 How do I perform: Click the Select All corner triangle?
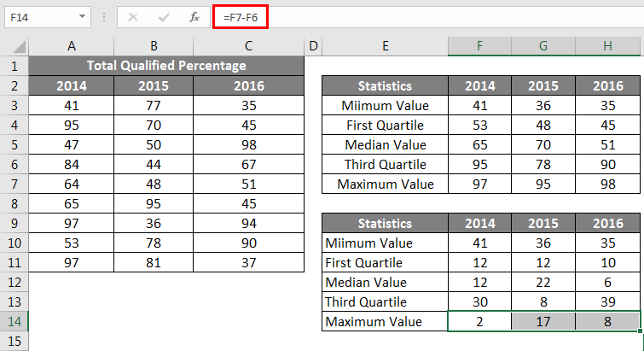pyautogui.click(x=19, y=46)
